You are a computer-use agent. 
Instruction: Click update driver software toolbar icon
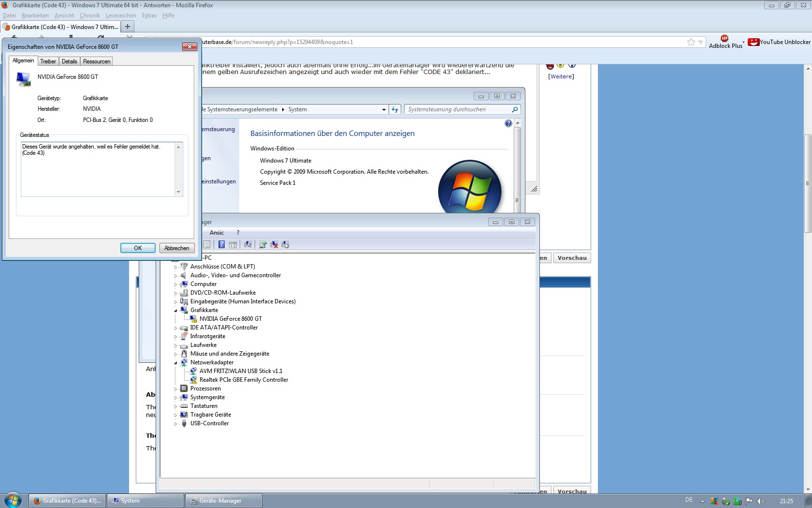(x=262, y=245)
